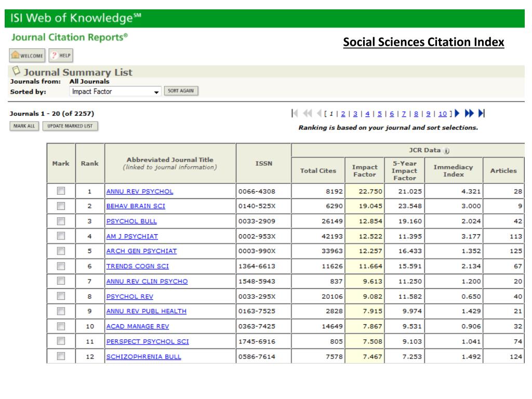This screenshot has height=399, width=532.
Task: Tick ANNU REV PUBL HEALTH checkbox
Action: coord(61,311)
